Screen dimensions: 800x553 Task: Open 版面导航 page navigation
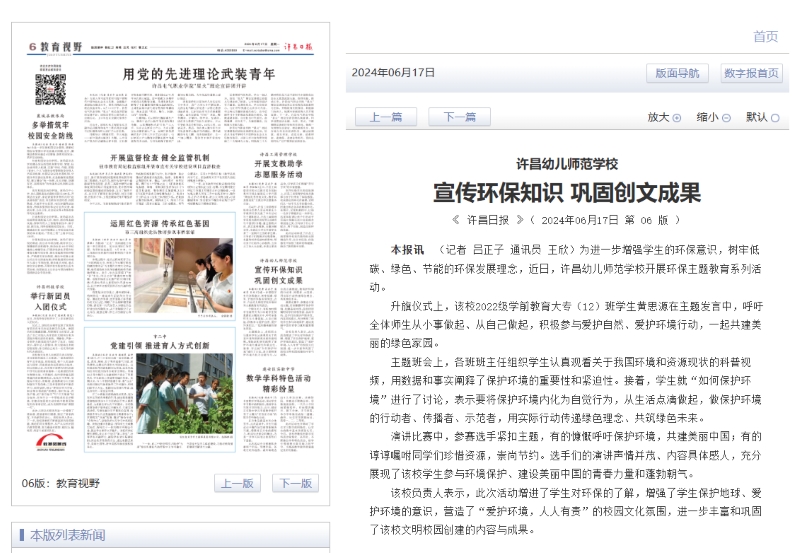click(x=677, y=73)
